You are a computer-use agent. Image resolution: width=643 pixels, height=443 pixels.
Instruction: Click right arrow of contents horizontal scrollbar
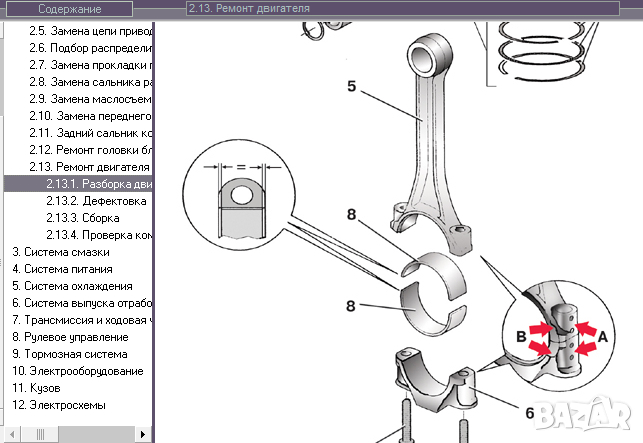[x=145, y=436]
